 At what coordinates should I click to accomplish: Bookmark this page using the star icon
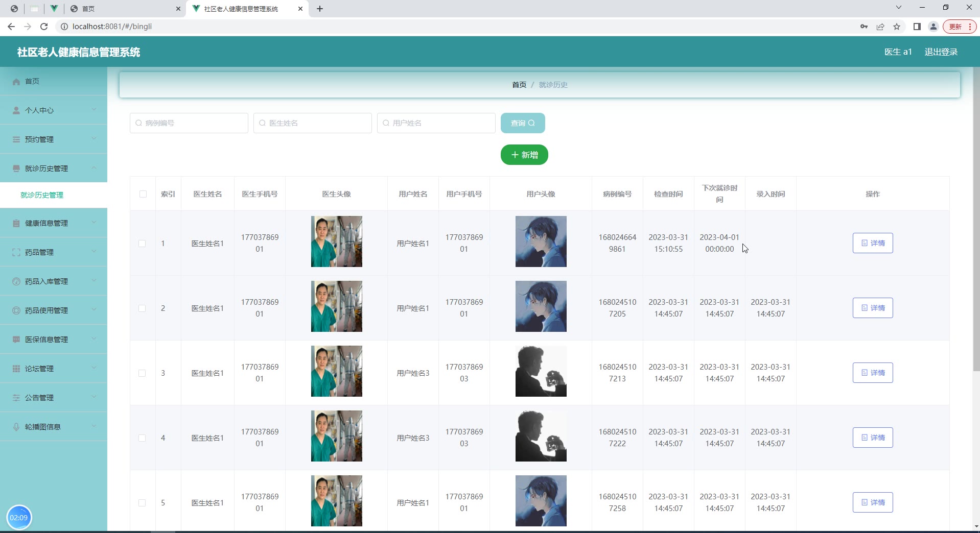pyautogui.click(x=896, y=27)
